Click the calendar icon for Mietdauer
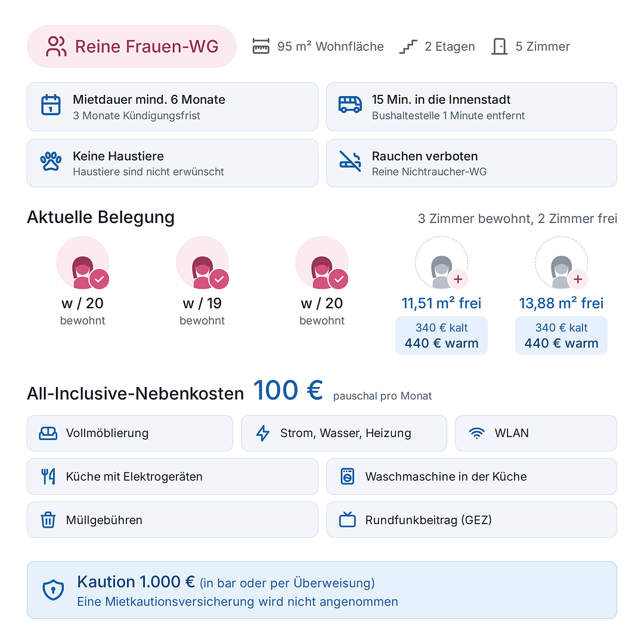 [x=51, y=105]
